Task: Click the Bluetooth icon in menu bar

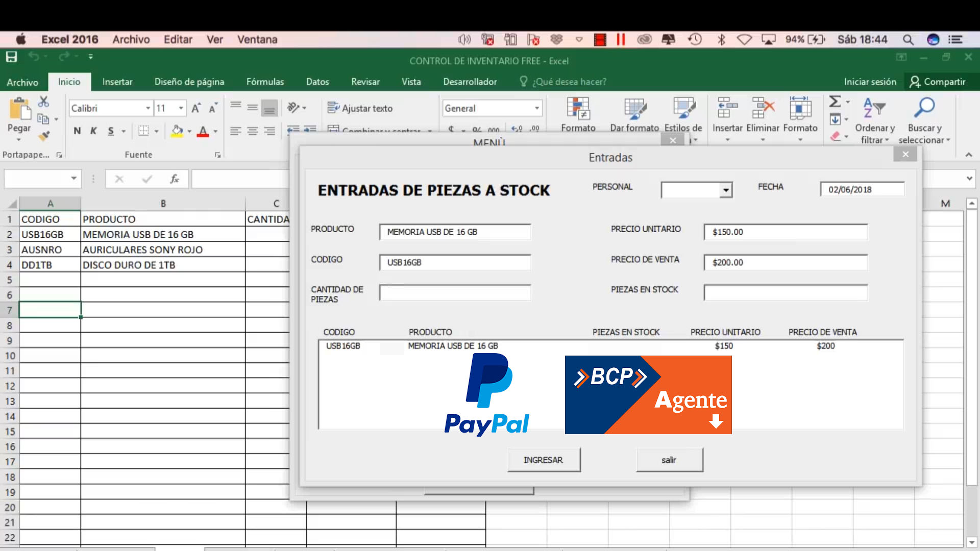Action: (721, 39)
